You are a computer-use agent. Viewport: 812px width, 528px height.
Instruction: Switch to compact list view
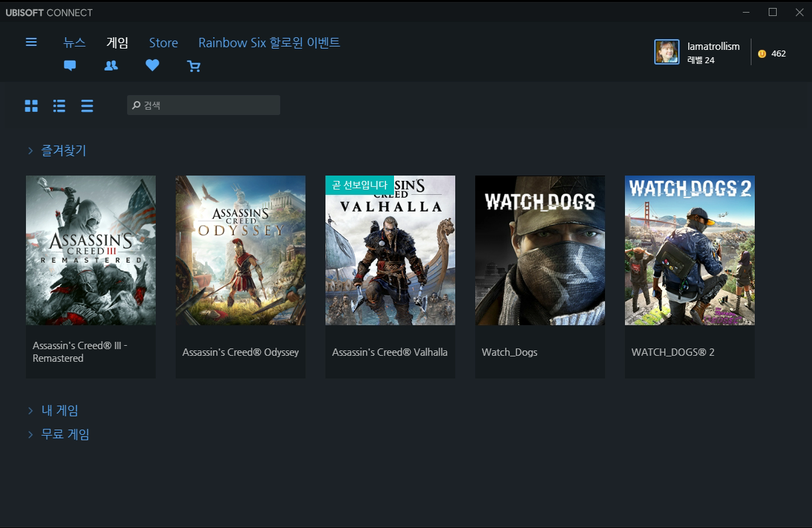87,106
